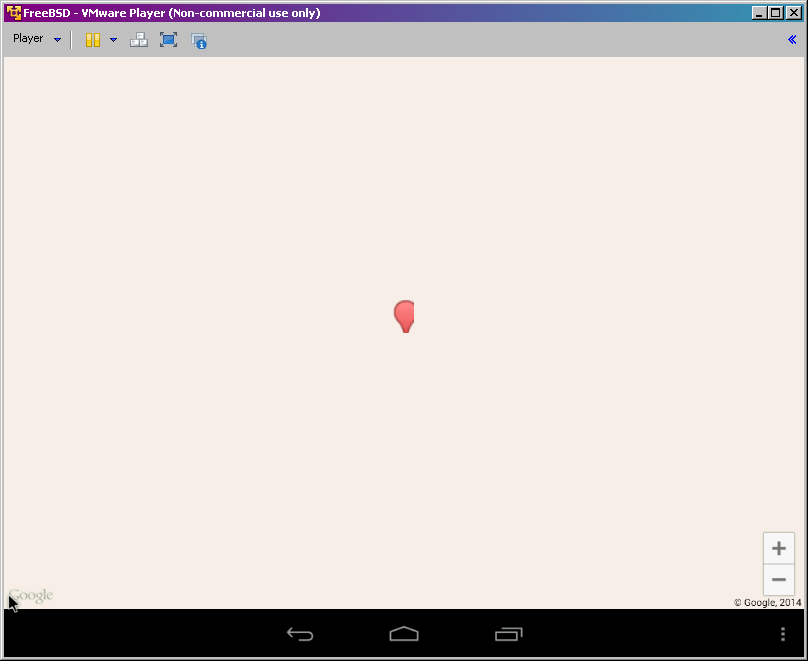The image size is (808, 661).
Task: Open the Android recent apps icon
Action: [x=509, y=634]
